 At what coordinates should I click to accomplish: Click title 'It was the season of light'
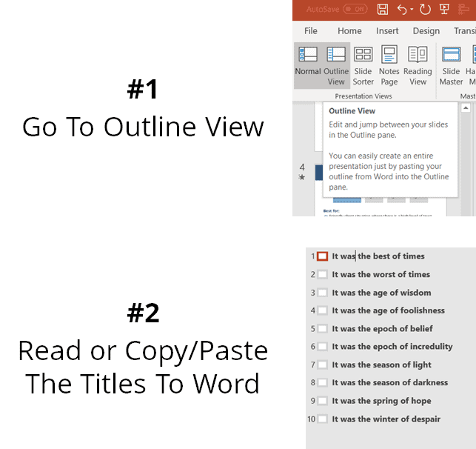click(x=381, y=365)
